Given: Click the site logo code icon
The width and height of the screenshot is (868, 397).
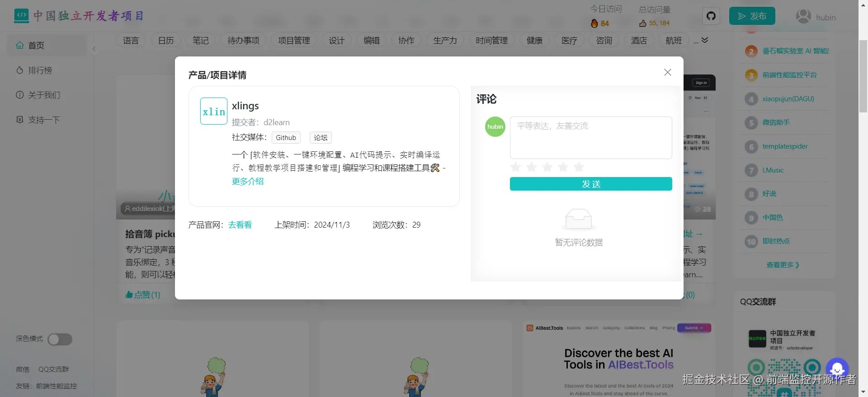Looking at the screenshot, I should click(x=21, y=16).
